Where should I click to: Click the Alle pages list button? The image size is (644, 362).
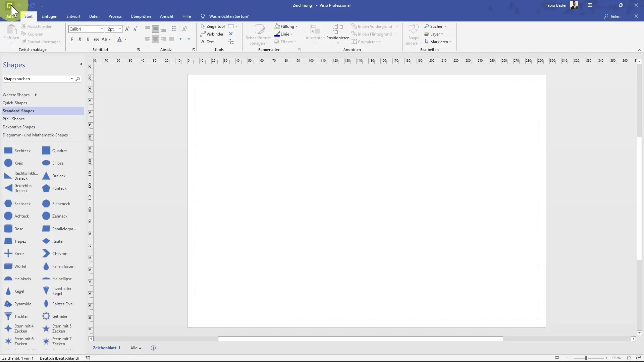[136, 348]
